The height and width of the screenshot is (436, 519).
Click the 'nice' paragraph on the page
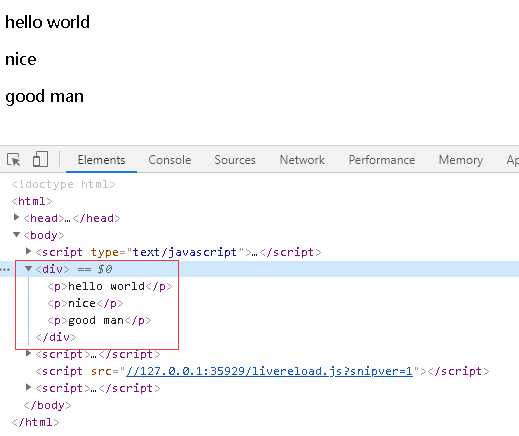point(21,59)
